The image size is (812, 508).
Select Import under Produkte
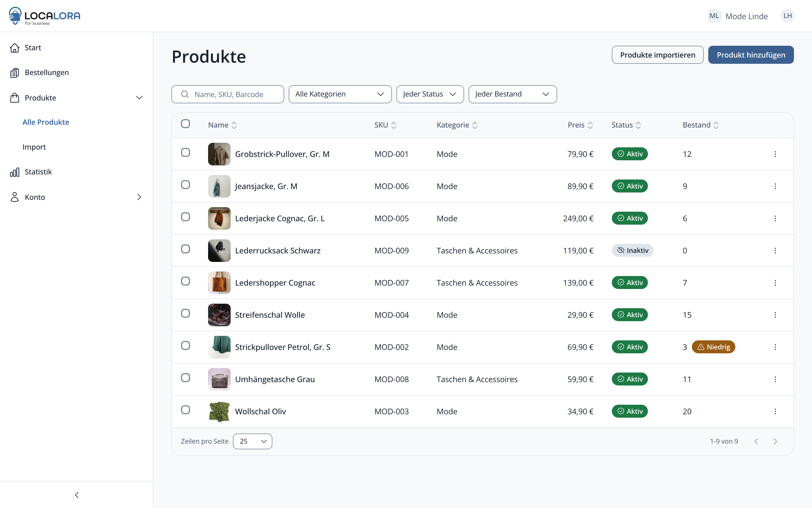click(x=34, y=147)
